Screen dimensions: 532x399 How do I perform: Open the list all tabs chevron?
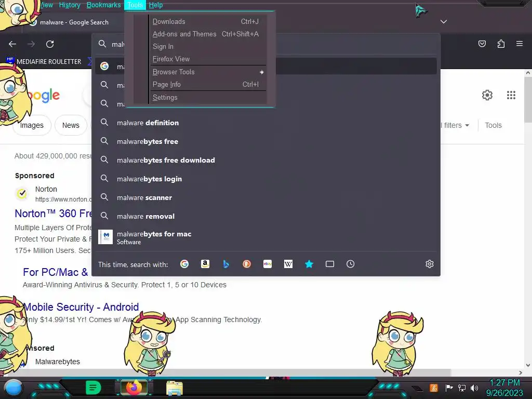tap(444, 22)
